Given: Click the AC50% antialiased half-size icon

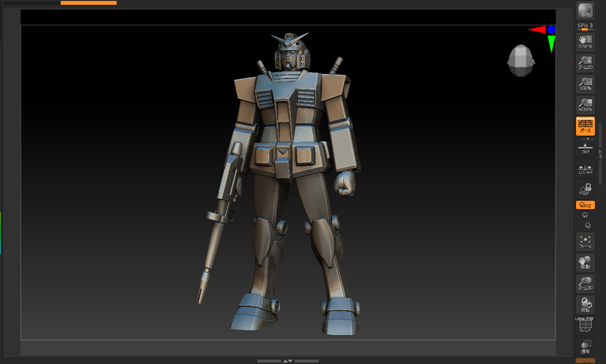Looking at the screenshot, I should pos(585,105).
